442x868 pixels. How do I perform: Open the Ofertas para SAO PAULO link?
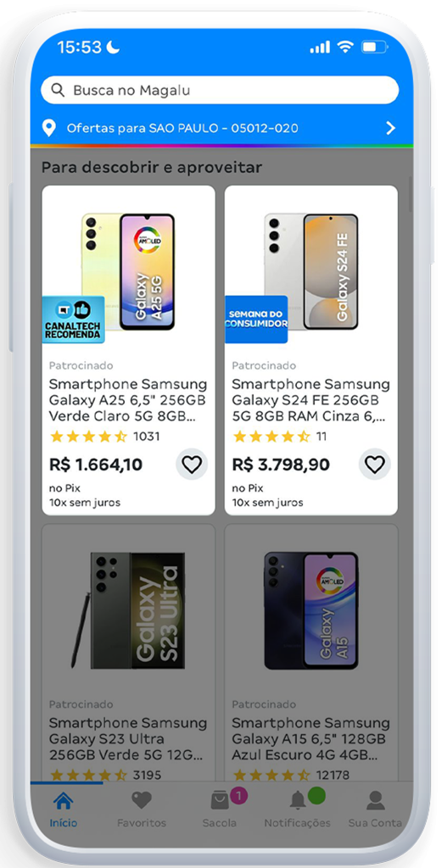pyautogui.click(x=182, y=129)
